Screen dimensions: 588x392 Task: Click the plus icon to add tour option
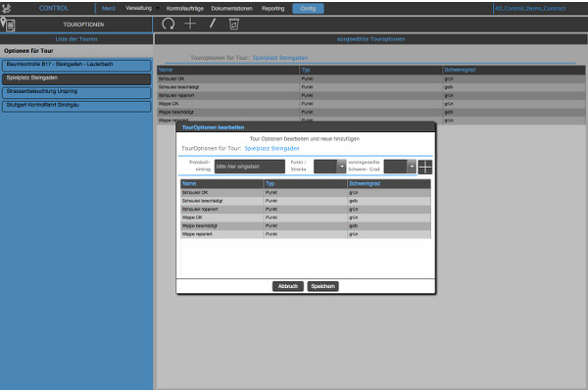(x=190, y=23)
